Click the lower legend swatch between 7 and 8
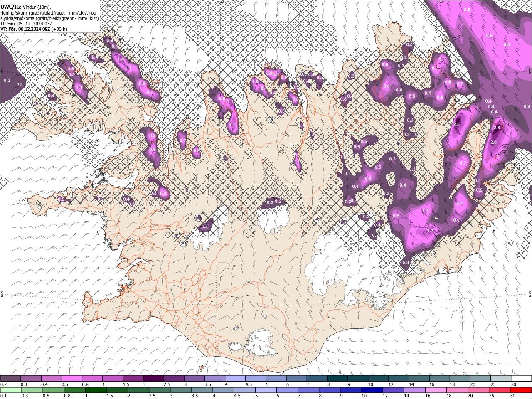Image resolution: width=532 pixels, height=399 pixels. [308, 390]
